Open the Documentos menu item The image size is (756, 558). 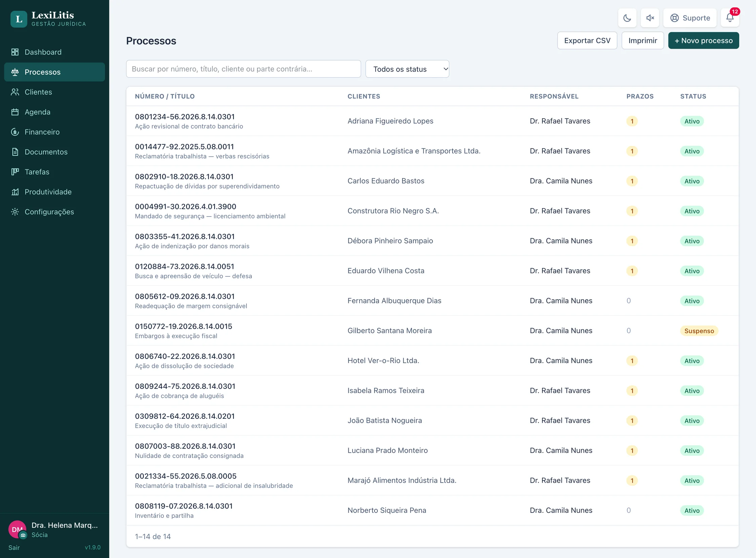pos(54,152)
